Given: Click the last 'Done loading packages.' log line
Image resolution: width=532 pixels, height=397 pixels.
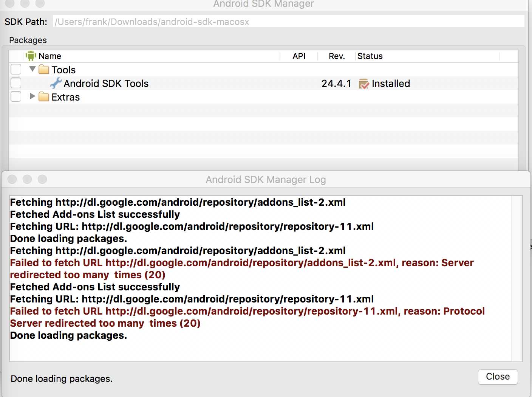Looking at the screenshot, I should pyautogui.click(x=68, y=335).
